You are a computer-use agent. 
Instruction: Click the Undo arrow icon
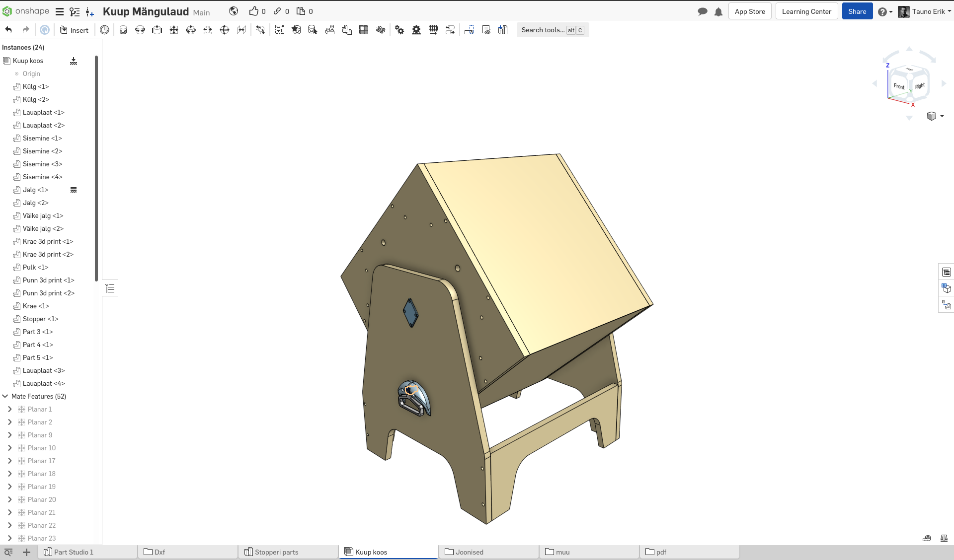8,30
